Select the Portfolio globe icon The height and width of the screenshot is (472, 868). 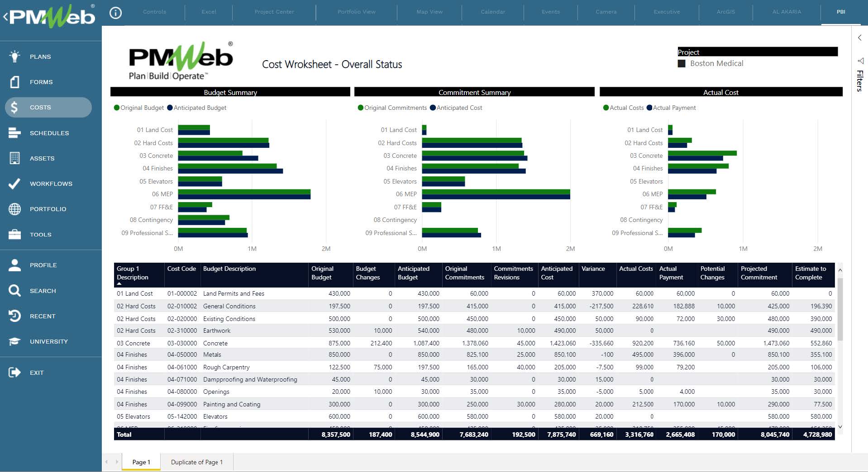[x=15, y=209]
